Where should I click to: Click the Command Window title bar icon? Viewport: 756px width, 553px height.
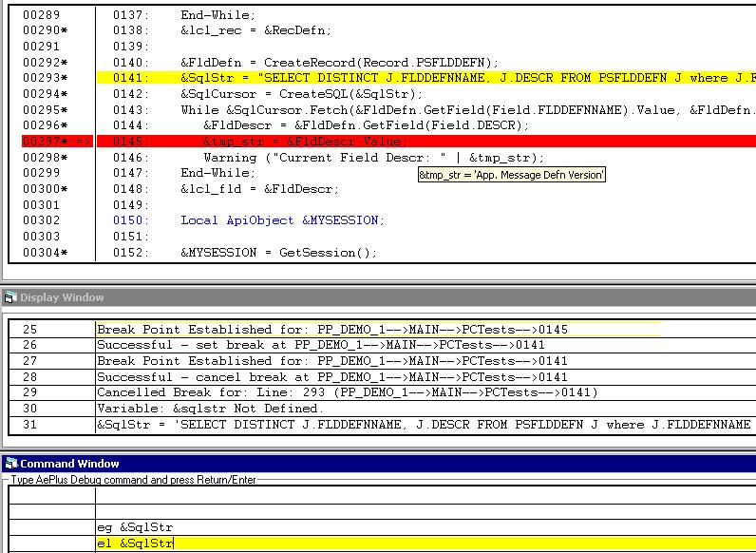click(x=10, y=464)
